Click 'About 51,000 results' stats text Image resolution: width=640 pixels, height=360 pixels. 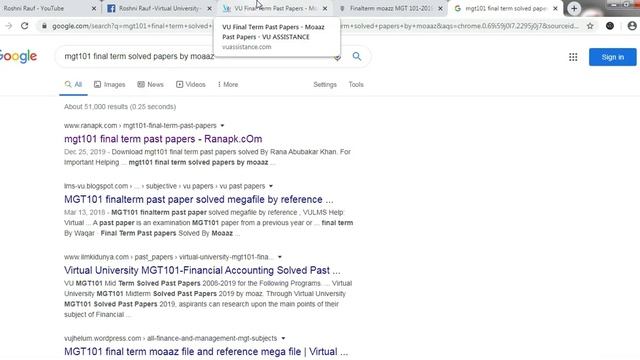tap(120, 107)
